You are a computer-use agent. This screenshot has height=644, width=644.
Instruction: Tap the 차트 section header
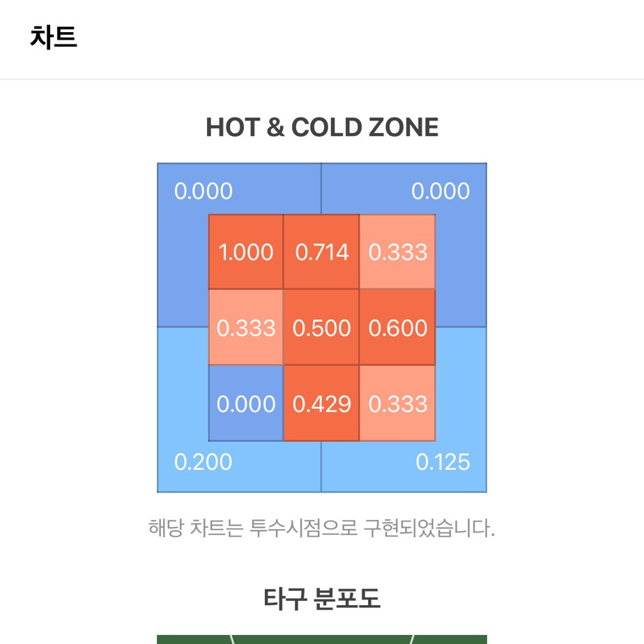point(54,37)
